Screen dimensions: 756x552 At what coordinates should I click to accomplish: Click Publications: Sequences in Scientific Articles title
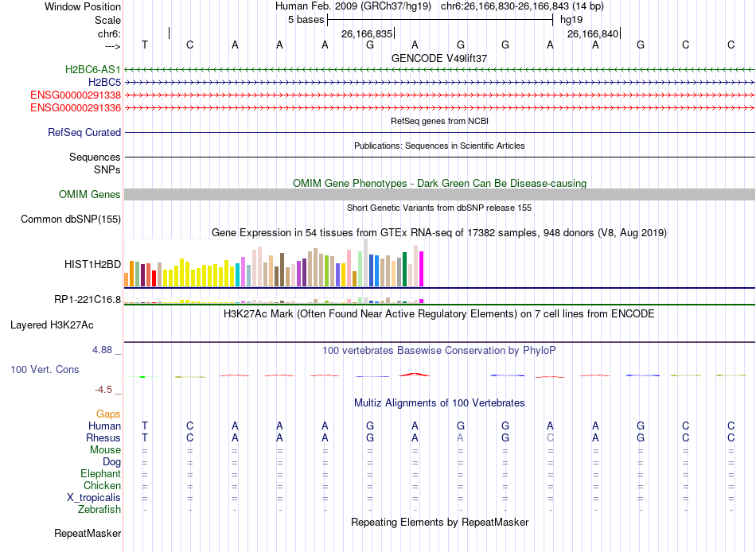tap(439, 146)
